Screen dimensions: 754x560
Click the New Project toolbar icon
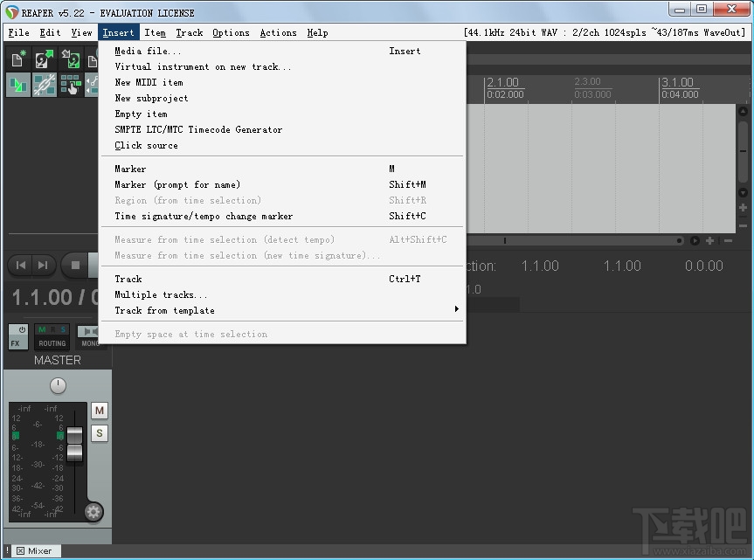pyautogui.click(x=18, y=59)
